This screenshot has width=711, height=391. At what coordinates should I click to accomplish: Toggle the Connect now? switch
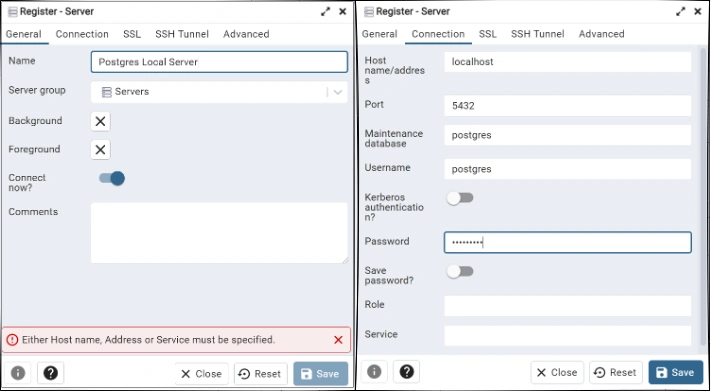pos(112,178)
